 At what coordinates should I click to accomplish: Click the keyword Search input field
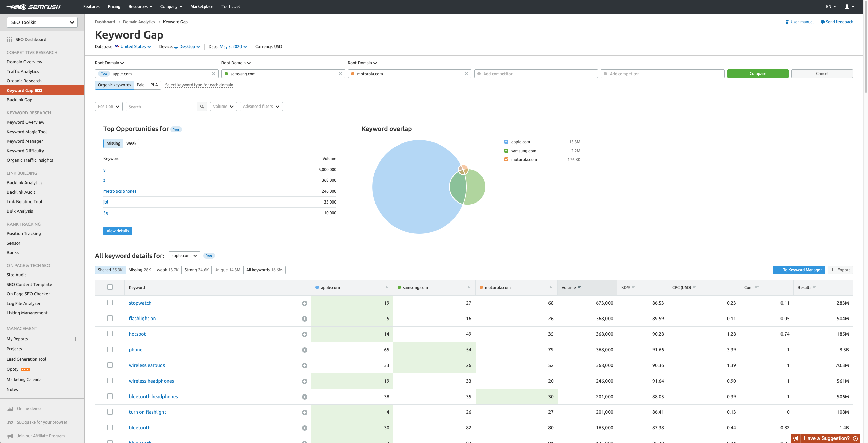[x=161, y=107]
